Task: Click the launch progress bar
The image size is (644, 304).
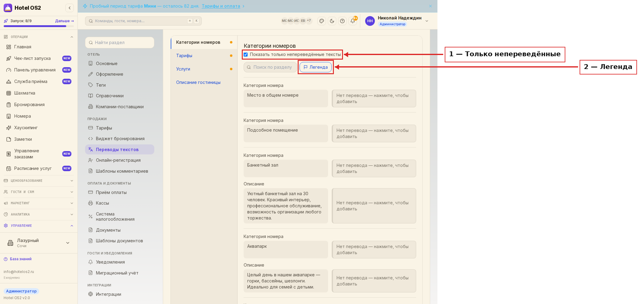Action: click(x=39, y=26)
